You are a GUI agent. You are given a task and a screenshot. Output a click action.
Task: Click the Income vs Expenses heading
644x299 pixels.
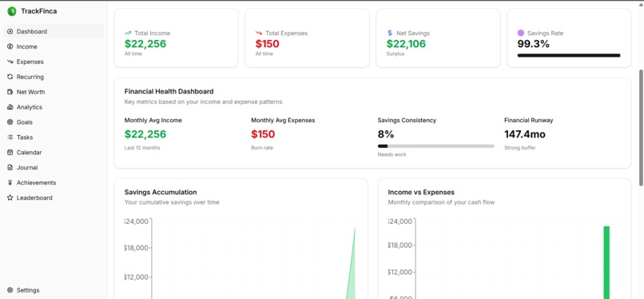click(421, 192)
